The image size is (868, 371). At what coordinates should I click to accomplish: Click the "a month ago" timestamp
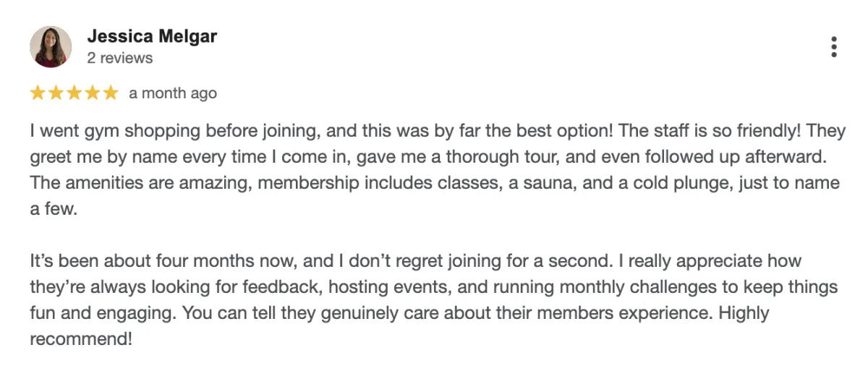pyautogui.click(x=173, y=93)
